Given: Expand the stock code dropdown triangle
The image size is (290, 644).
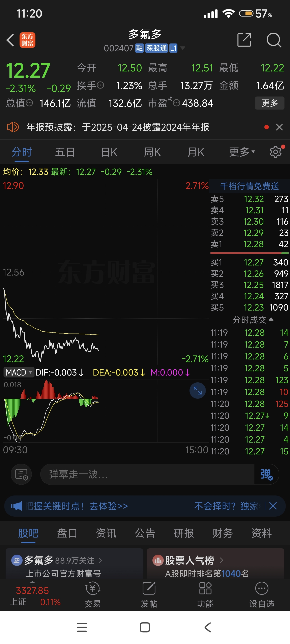Looking at the screenshot, I should click(x=183, y=48).
